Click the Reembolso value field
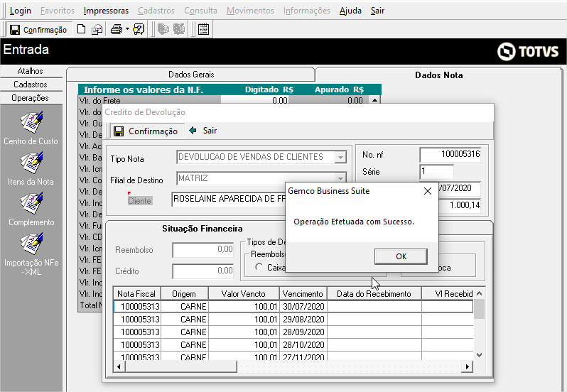Screen dimensions: 567x392 pos(203,250)
